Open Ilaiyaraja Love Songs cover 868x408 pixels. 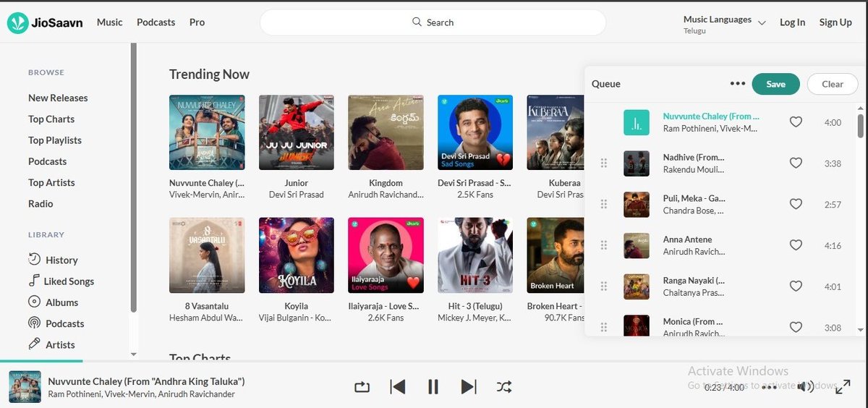[x=386, y=255]
